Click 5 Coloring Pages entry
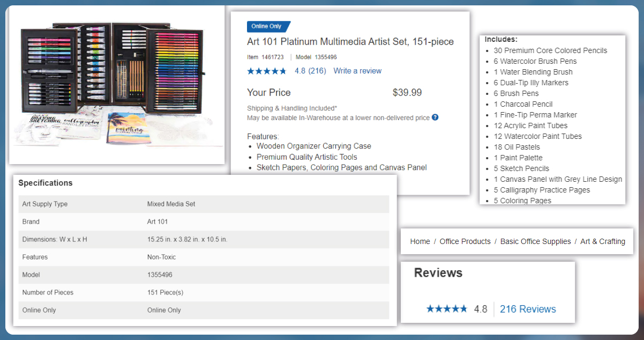This screenshot has width=644, height=340. (522, 201)
